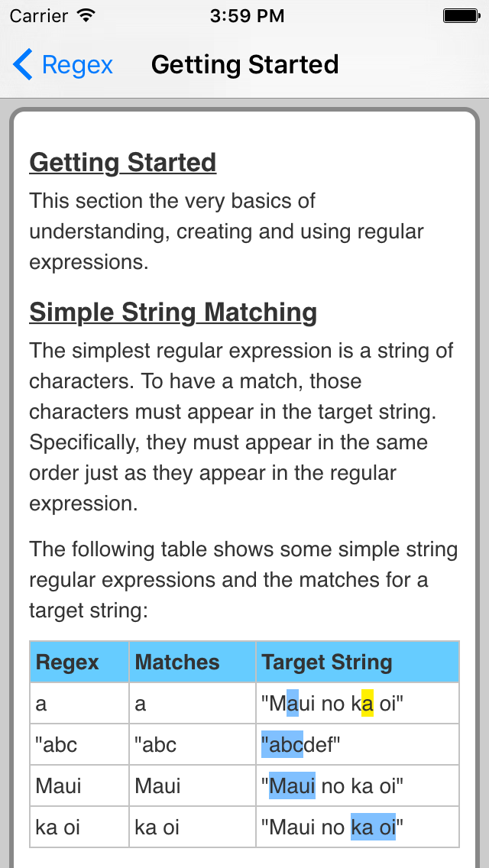Tap the Target String column header
The image size is (489, 868).
[358, 662]
